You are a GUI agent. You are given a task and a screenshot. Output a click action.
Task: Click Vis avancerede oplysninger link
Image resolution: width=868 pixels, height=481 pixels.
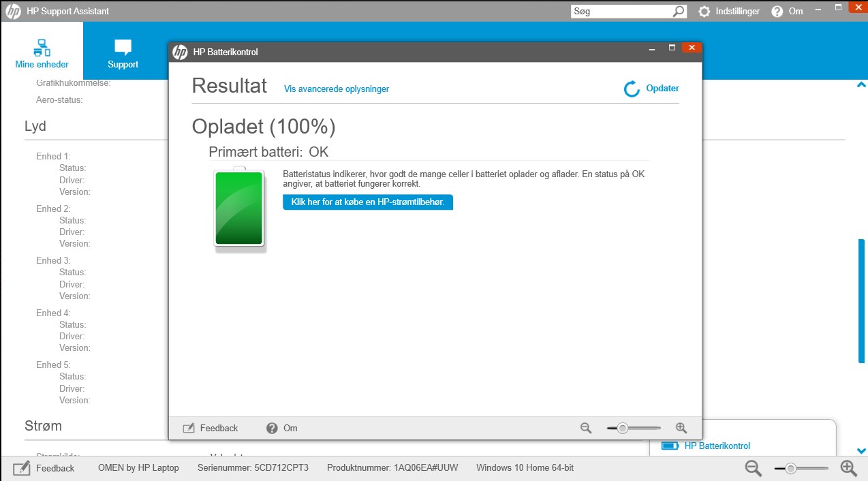[337, 89]
